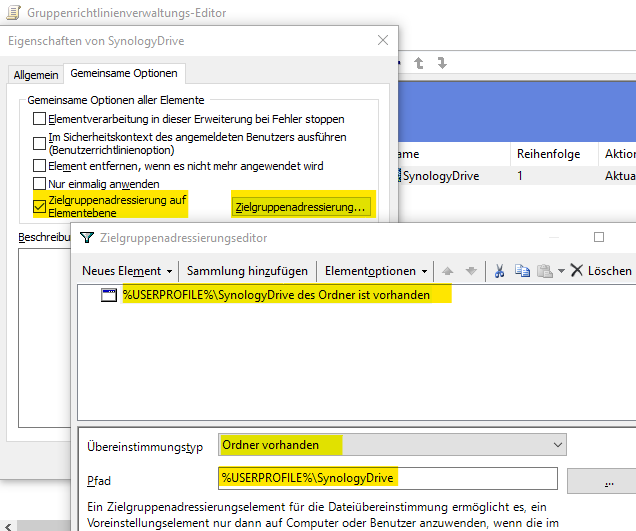Screen dimensions: 636x531
Task: Close the Eigenschaften von SynologyDrive dialog
Action: (x=383, y=40)
